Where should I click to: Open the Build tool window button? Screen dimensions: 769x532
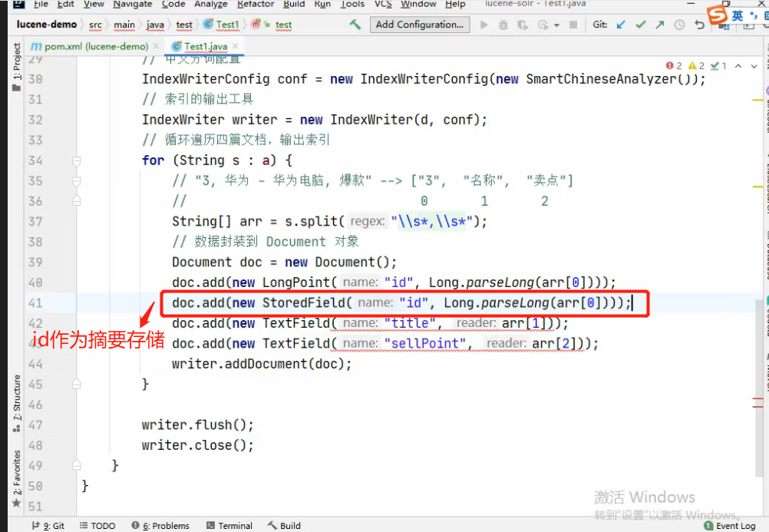pyautogui.click(x=285, y=526)
